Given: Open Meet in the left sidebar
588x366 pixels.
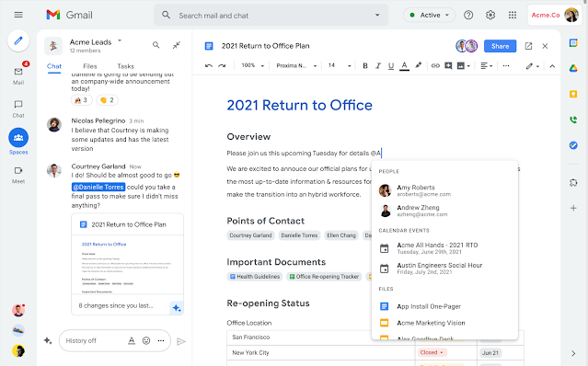Looking at the screenshot, I should click(x=18, y=175).
